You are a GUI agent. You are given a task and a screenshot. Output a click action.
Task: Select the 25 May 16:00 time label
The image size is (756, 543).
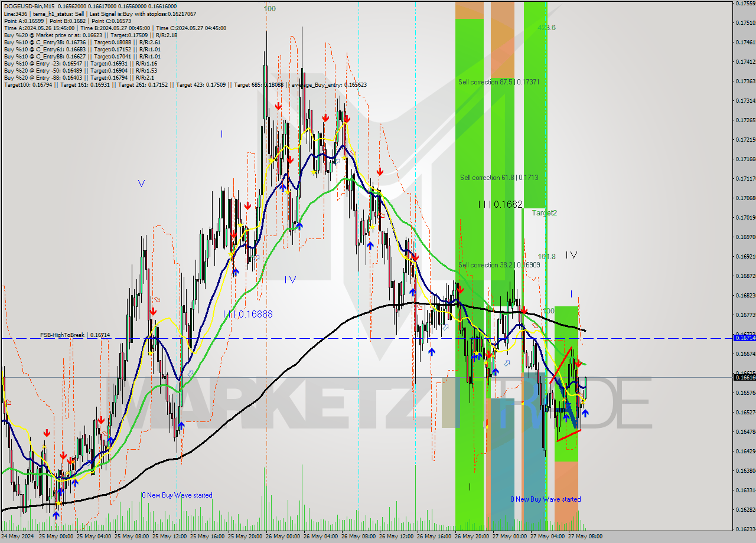point(207,537)
